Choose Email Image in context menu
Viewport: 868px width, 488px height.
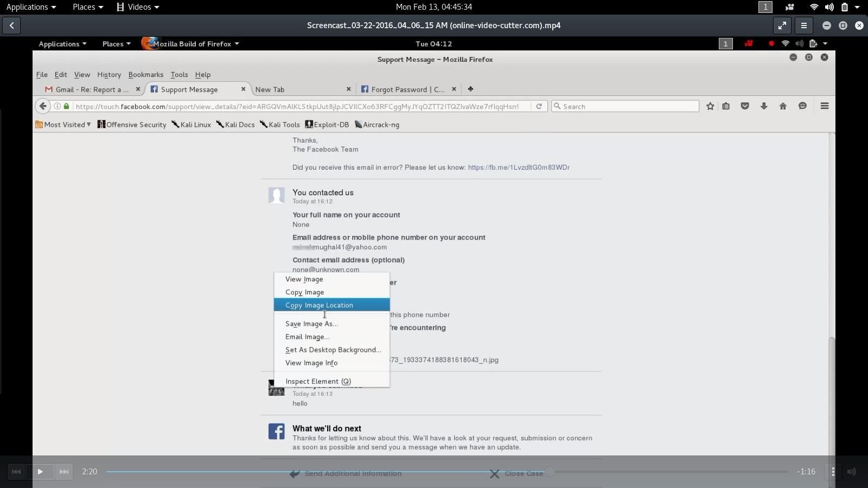click(331, 337)
